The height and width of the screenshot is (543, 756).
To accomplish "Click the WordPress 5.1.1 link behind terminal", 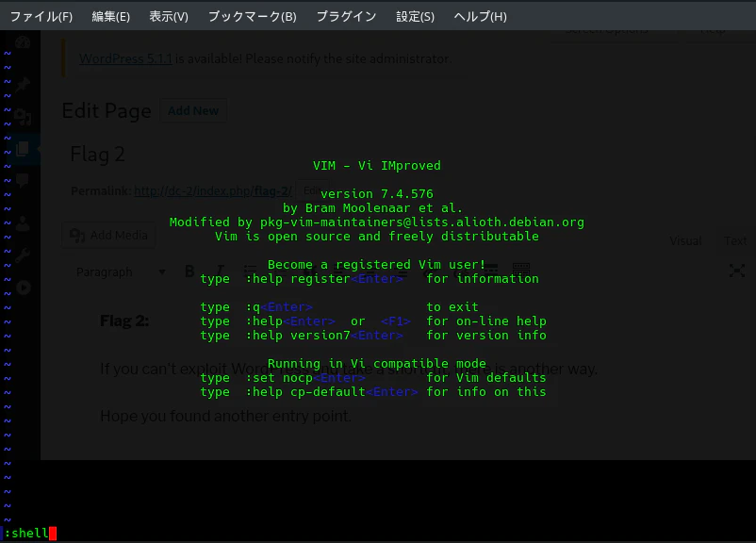I will [125, 58].
